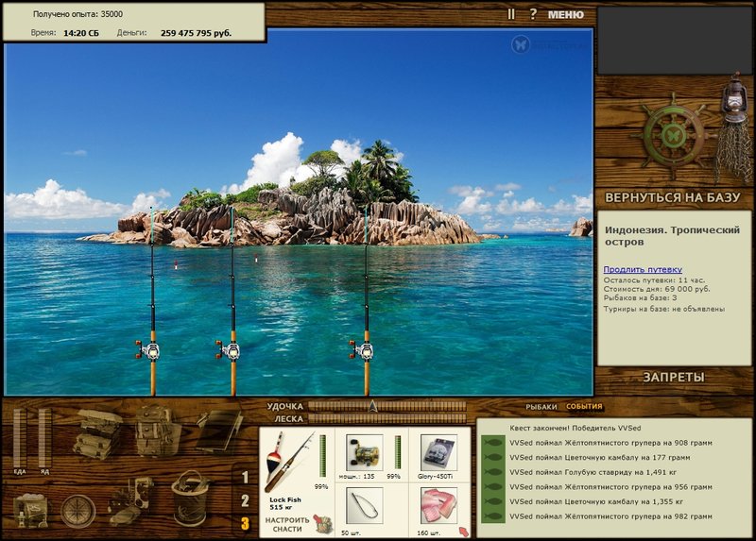Screen dimensions: 756x541
Task: Click НАСТРОИТЬ СНАСТИ button
Action: pyautogui.click(x=286, y=525)
